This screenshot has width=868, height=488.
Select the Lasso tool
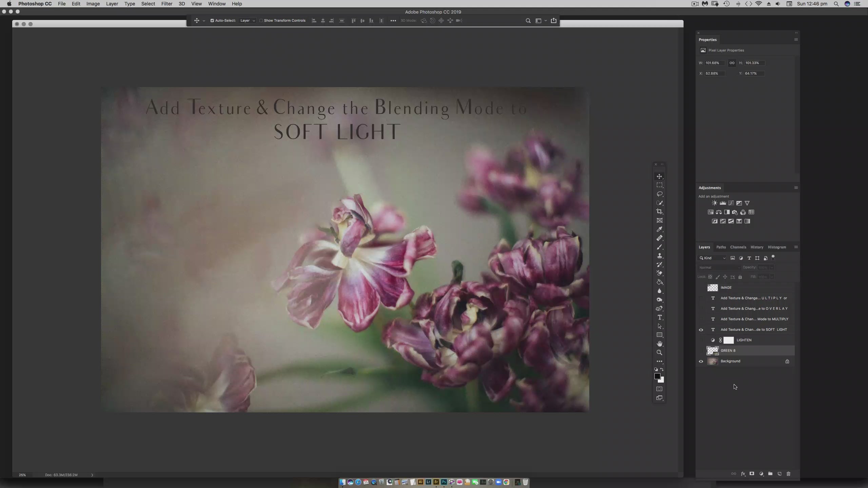pos(659,194)
